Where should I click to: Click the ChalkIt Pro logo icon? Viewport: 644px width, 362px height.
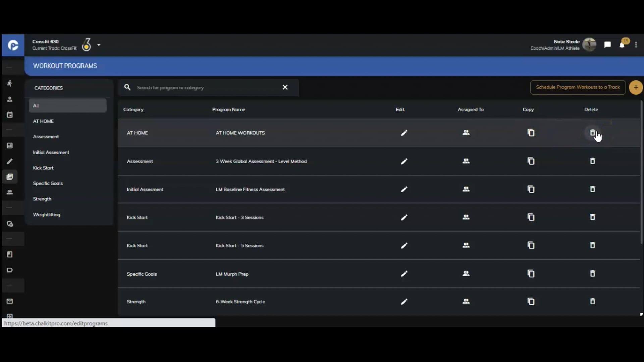[13, 45]
